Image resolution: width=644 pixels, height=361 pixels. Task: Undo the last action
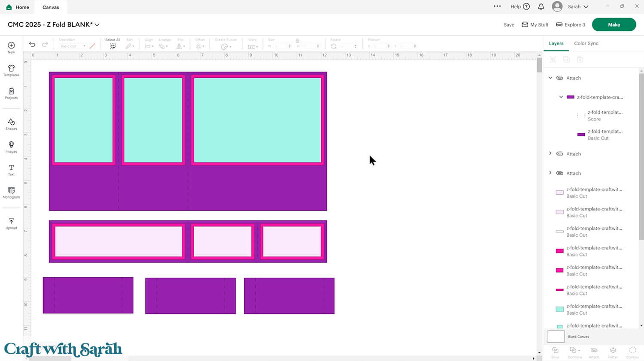pyautogui.click(x=32, y=45)
